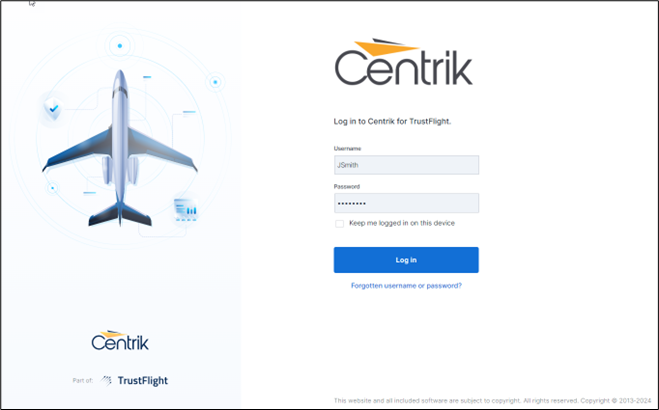The image size is (659, 410).
Task: Click the TrustFlight striped logo mark
Action: pos(106,381)
